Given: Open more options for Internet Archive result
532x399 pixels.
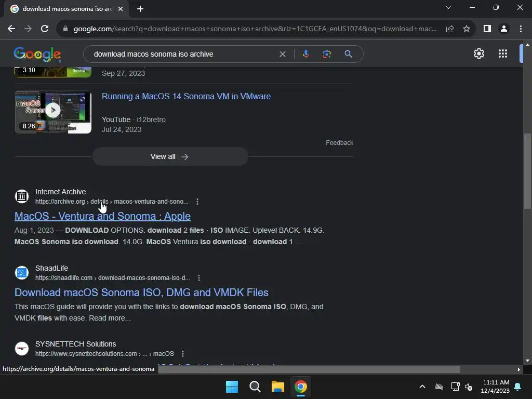Looking at the screenshot, I should (197, 202).
